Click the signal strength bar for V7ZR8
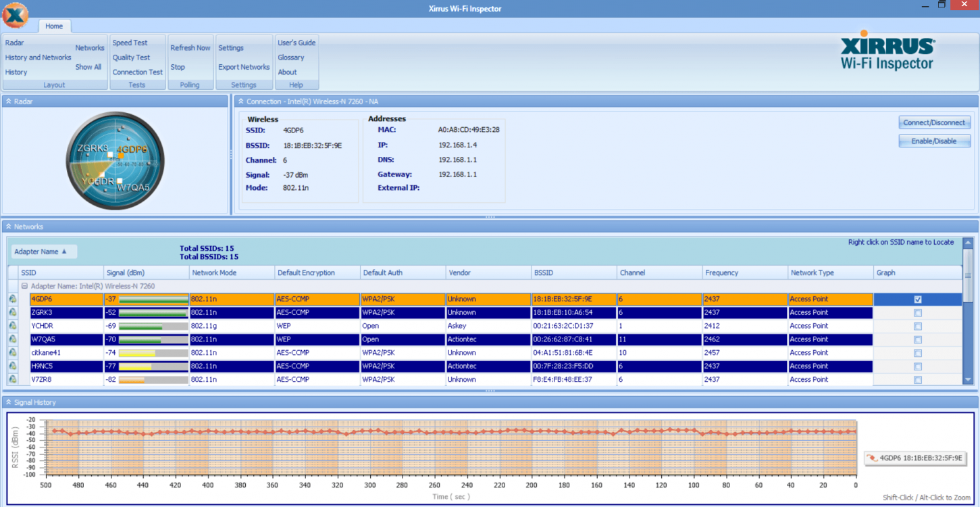980x507 pixels. click(x=153, y=380)
